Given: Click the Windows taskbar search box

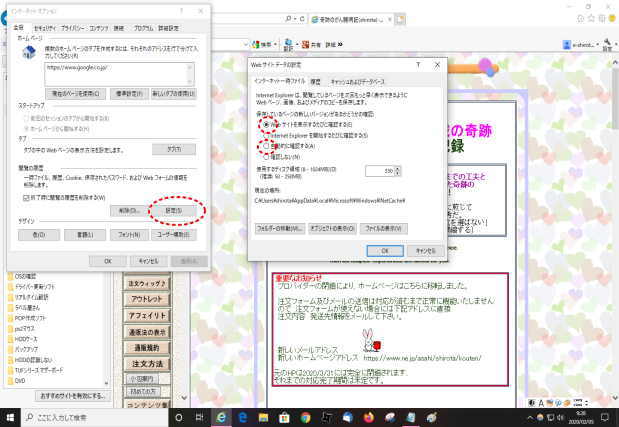Looking at the screenshot, I should tap(95, 418).
